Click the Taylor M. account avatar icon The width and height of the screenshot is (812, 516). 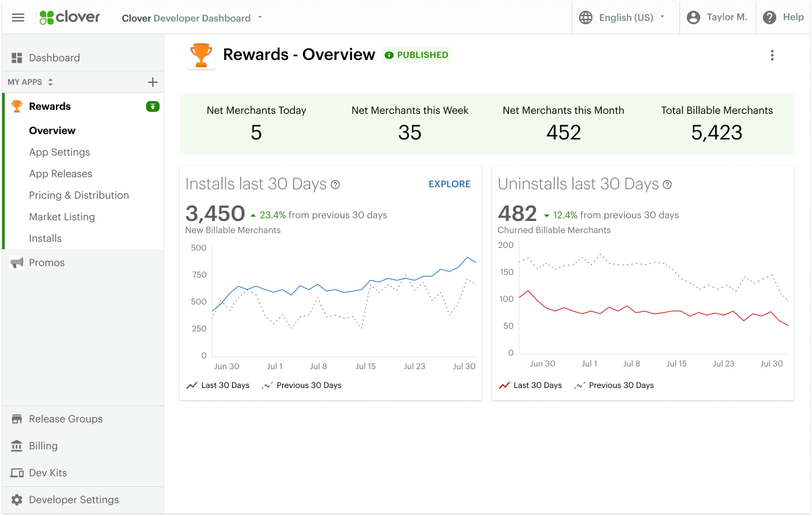(x=693, y=18)
